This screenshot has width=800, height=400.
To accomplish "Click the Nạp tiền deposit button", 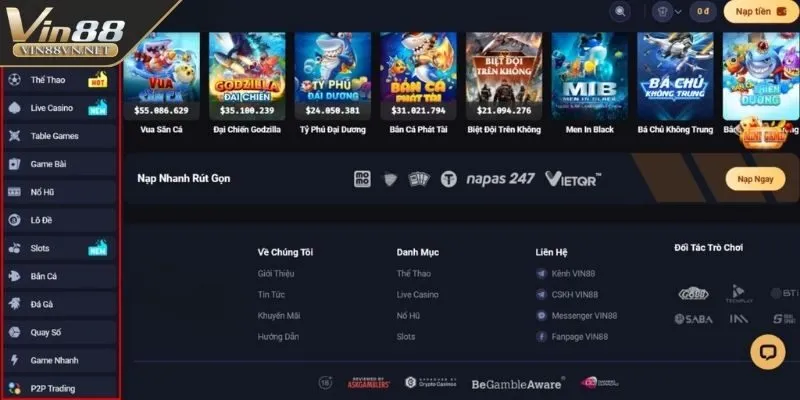I will [761, 12].
